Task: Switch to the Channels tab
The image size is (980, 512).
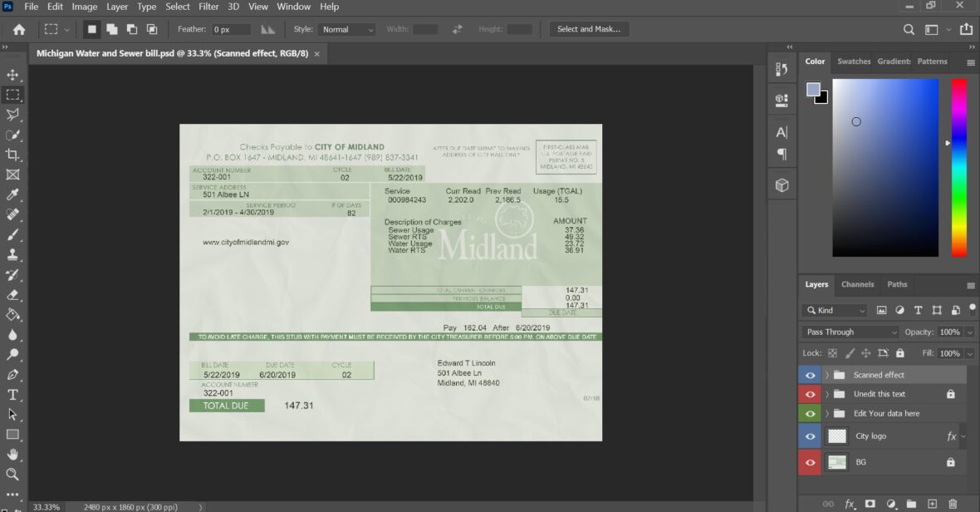Action: [857, 284]
